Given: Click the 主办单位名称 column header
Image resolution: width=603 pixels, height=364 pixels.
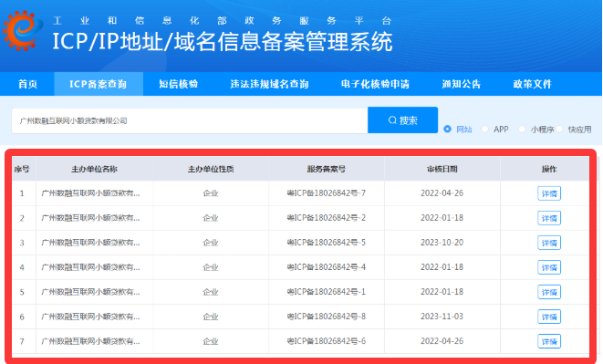Looking at the screenshot, I should pos(94,169).
